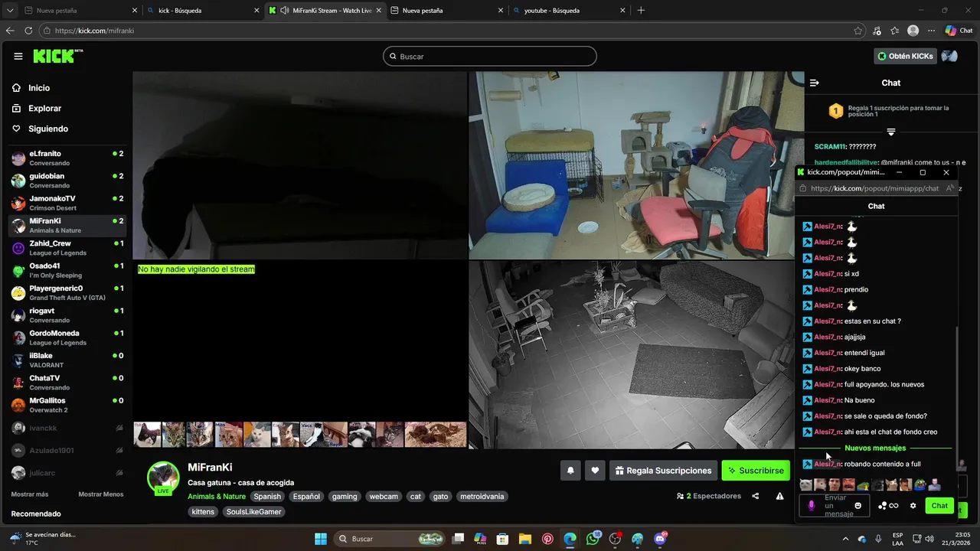Select the first cat emote in the popout emote row
Image resolution: width=980 pixels, height=551 pixels.
pos(805,484)
